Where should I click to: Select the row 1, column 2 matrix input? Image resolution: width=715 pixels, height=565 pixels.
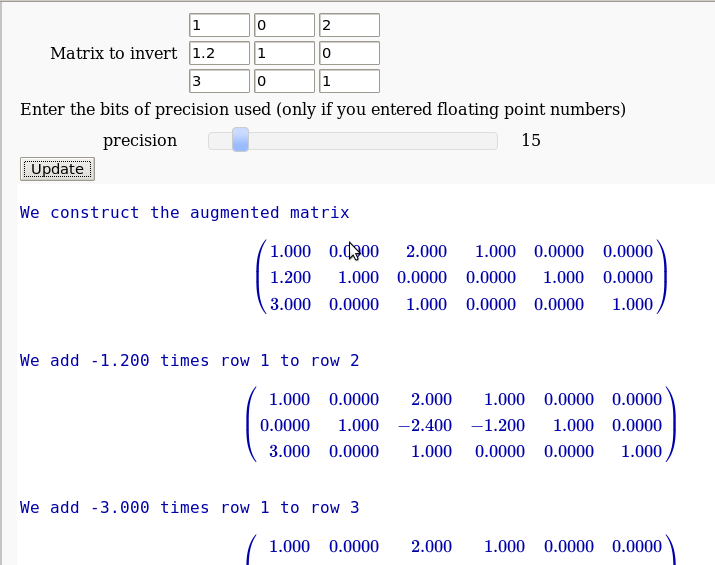(284, 25)
